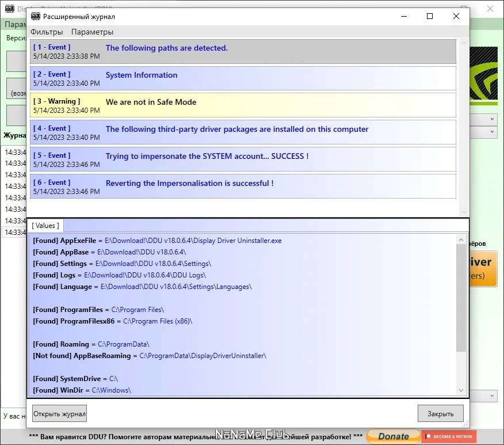Open the second dropdown below it in DDU window

point(484,132)
